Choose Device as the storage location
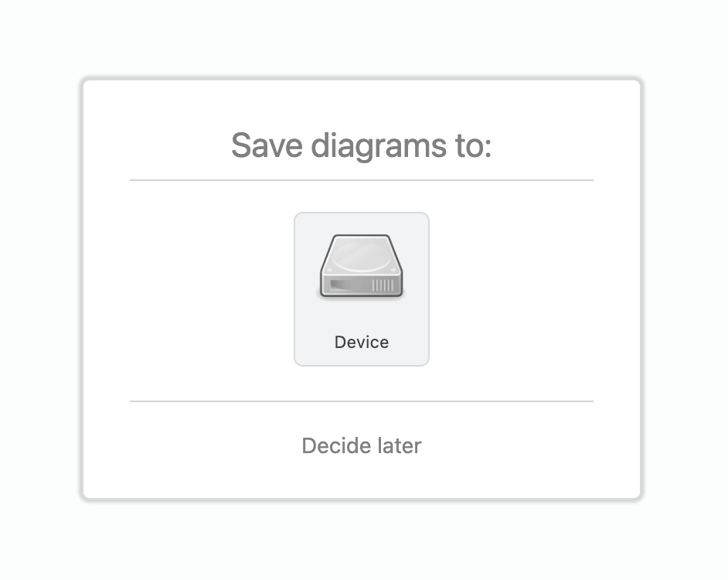 pos(362,289)
